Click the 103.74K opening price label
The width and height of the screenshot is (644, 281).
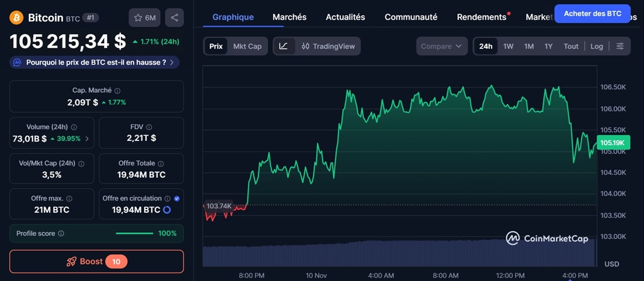(x=218, y=206)
